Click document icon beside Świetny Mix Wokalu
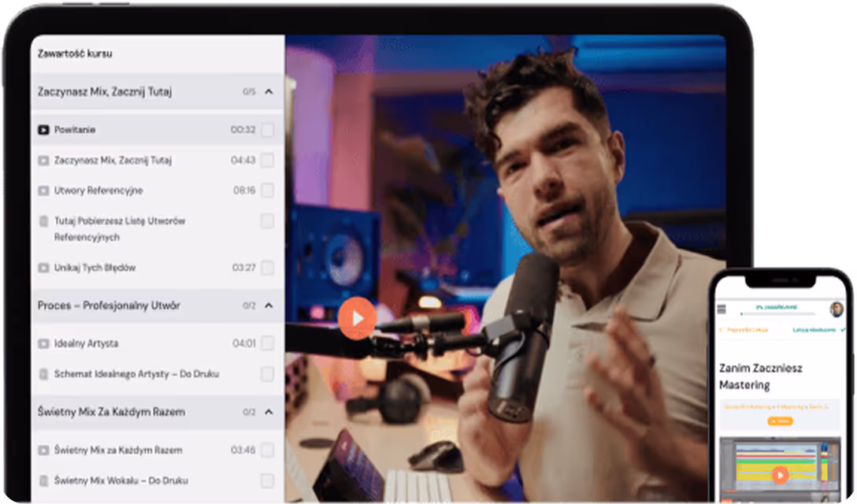The width and height of the screenshot is (857, 504). (x=44, y=481)
